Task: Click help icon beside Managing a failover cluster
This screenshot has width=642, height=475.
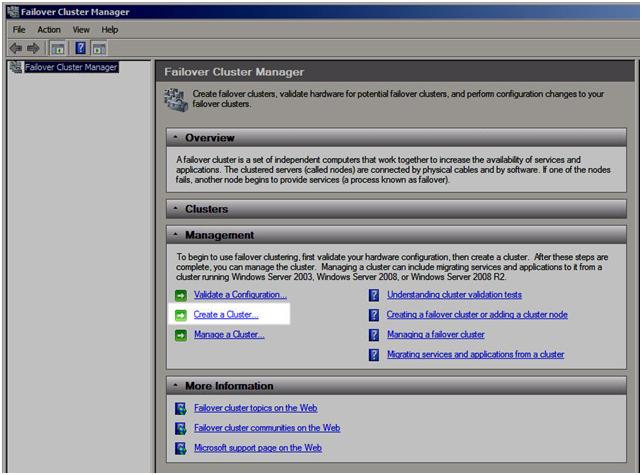Action: pyautogui.click(x=374, y=335)
